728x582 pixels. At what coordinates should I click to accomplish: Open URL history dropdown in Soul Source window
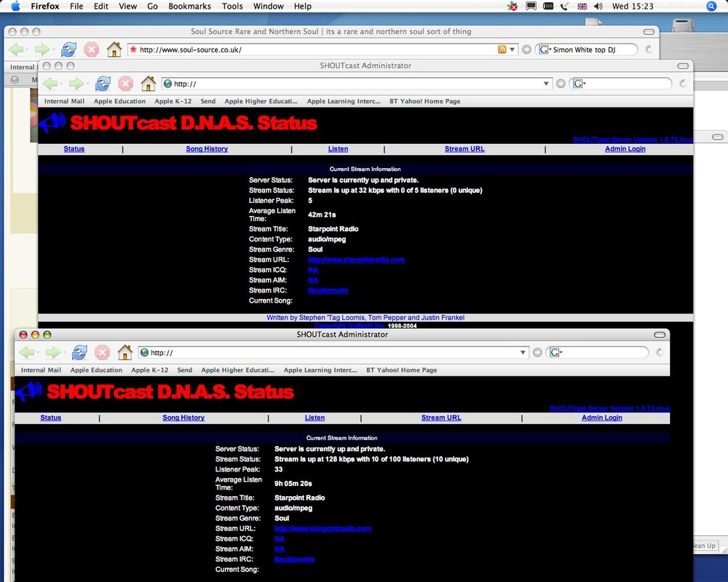click(x=512, y=49)
